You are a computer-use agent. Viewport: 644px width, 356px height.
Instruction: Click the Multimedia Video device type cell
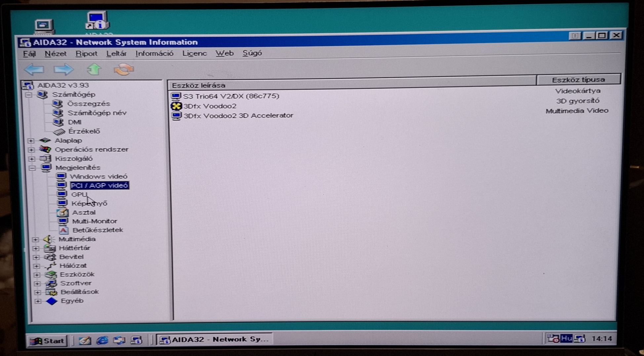(x=577, y=111)
